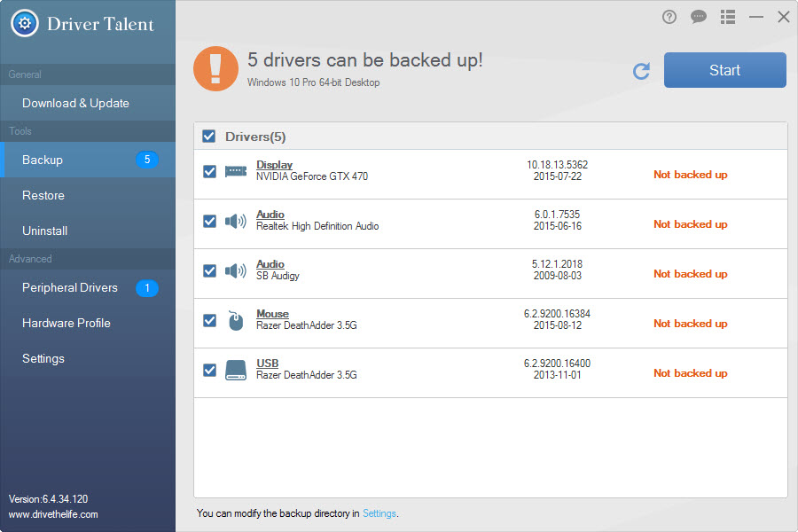
Task: Open Download & Update section
Action: (x=88, y=104)
